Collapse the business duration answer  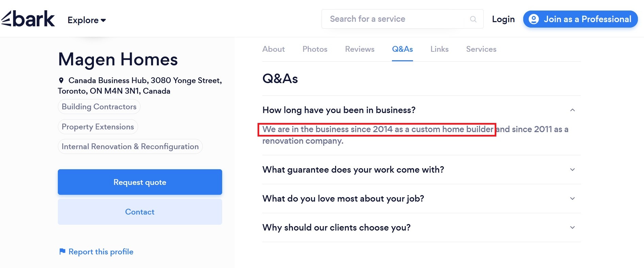coord(572,110)
